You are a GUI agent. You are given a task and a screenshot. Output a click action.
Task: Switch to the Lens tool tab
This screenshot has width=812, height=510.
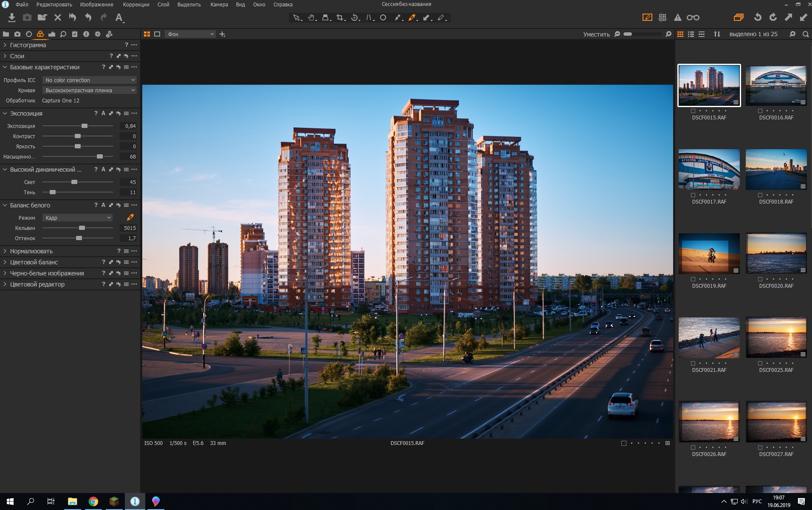29,34
